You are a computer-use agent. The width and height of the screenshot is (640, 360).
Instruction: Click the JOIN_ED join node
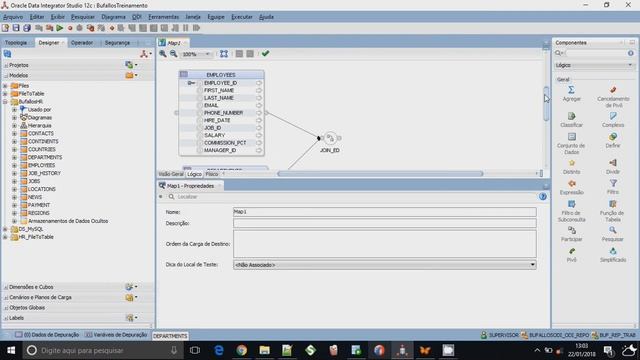[330, 138]
